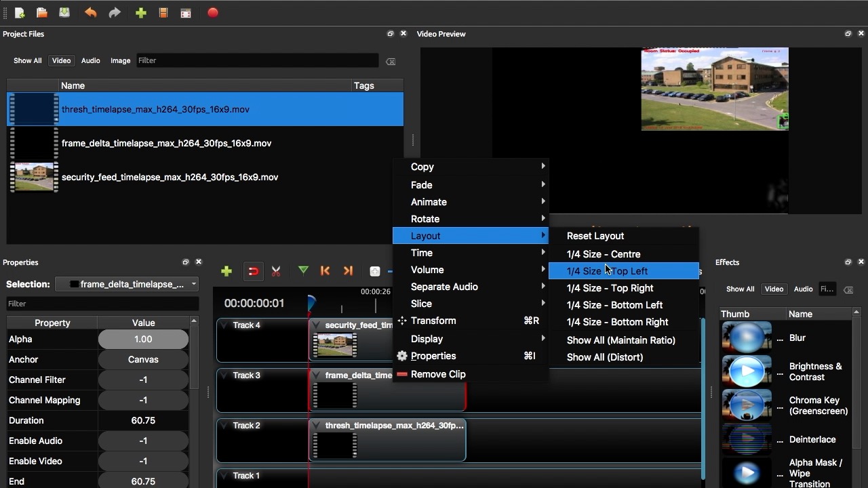The width and height of the screenshot is (868, 488).
Task: Save the current project
Action: pyautogui.click(x=64, y=12)
